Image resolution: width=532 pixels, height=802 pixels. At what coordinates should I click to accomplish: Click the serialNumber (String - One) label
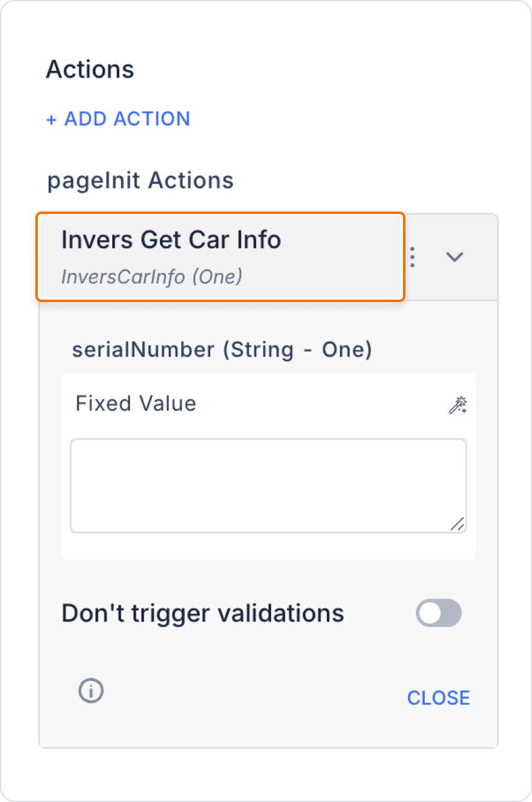(x=222, y=350)
